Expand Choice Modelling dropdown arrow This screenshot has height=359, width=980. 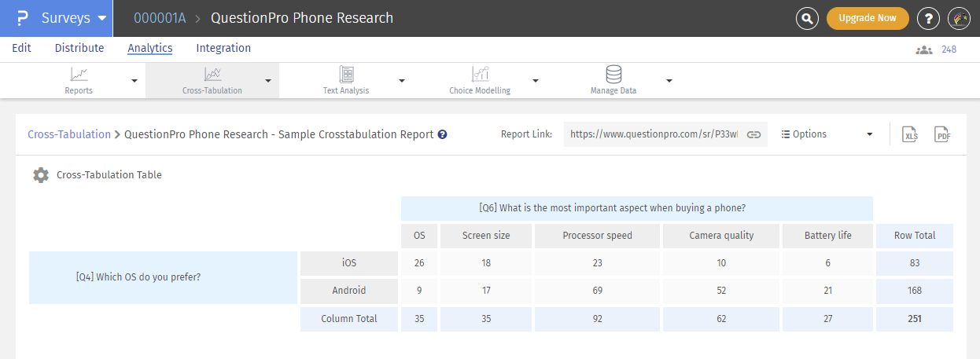click(x=535, y=80)
